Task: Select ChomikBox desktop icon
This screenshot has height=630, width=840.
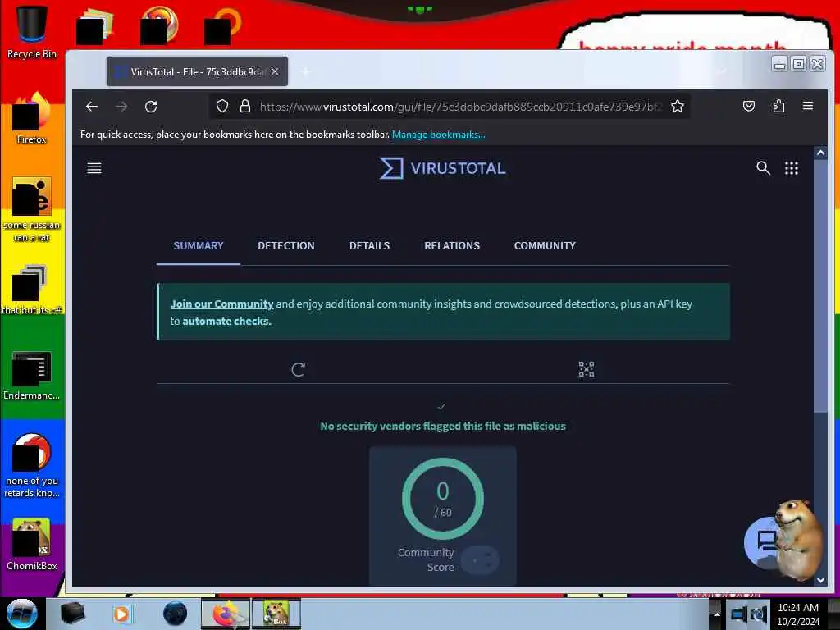Action: (x=32, y=545)
